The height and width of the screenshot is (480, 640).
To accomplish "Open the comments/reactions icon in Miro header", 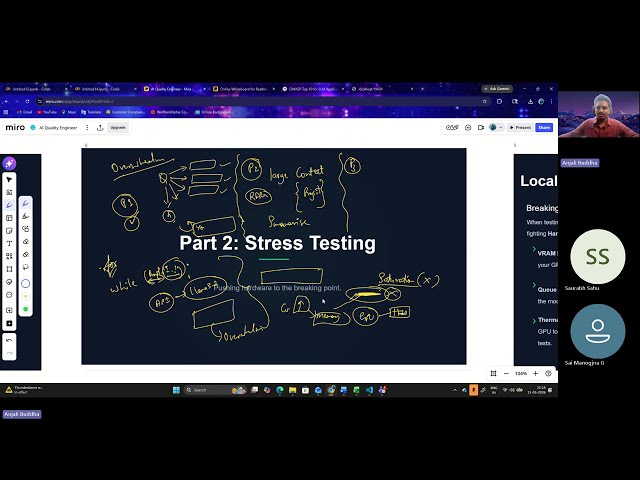I will coord(468,128).
